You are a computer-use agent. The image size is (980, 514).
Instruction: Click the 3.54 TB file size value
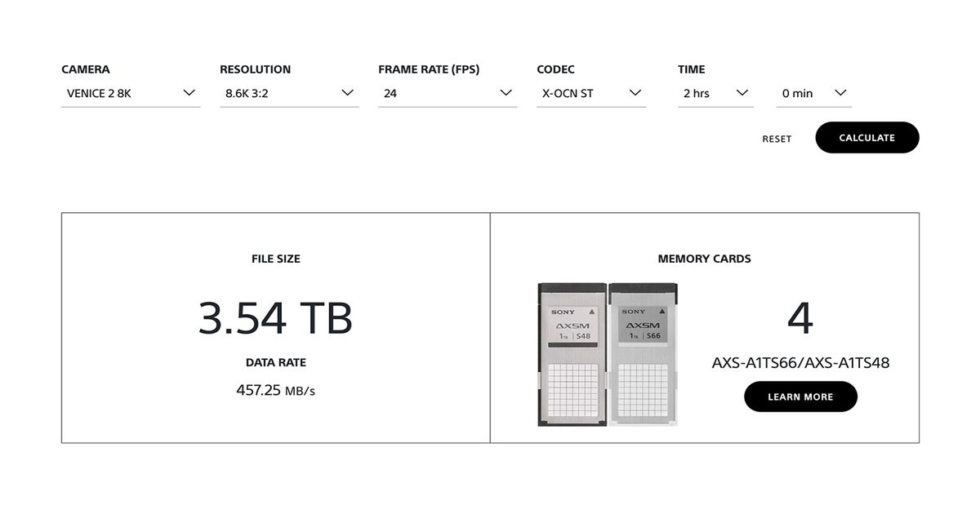tap(276, 319)
